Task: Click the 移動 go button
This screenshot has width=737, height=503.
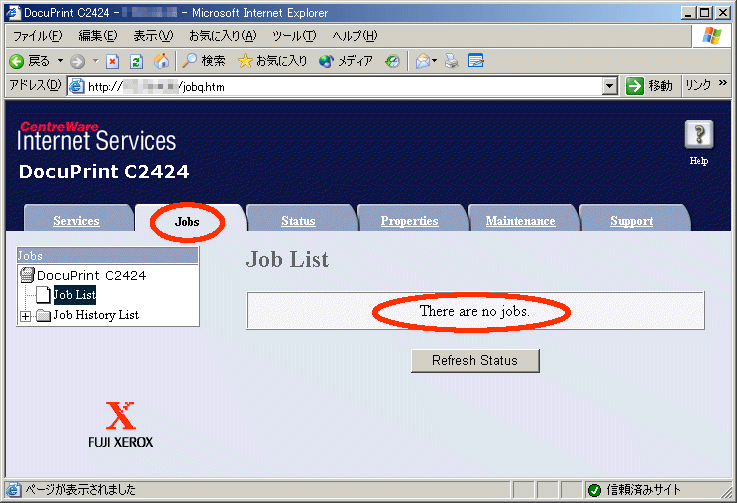Action: coord(650,87)
